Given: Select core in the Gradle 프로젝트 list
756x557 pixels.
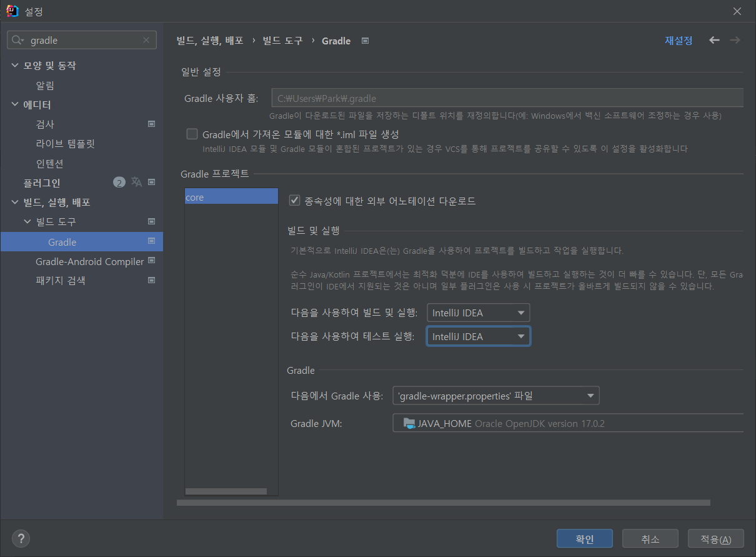Looking at the screenshot, I should coord(231,197).
